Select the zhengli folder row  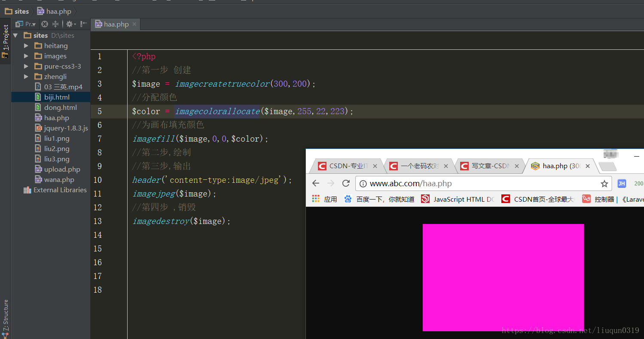click(x=51, y=76)
